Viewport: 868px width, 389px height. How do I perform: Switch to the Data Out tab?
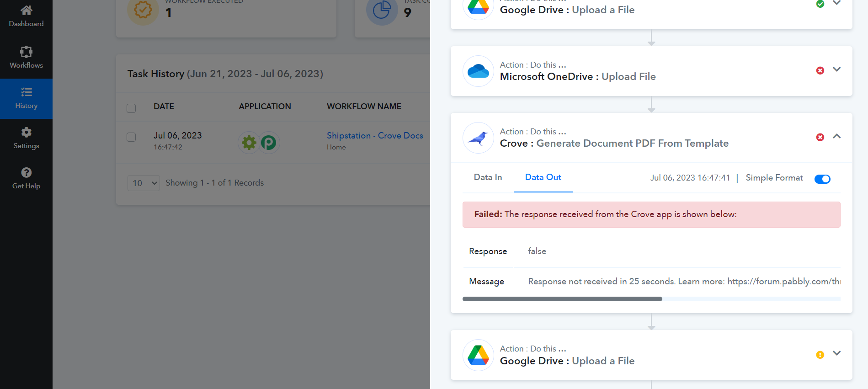543,177
